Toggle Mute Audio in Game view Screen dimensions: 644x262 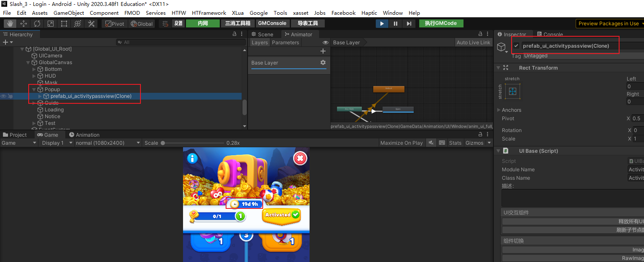coord(431,143)
